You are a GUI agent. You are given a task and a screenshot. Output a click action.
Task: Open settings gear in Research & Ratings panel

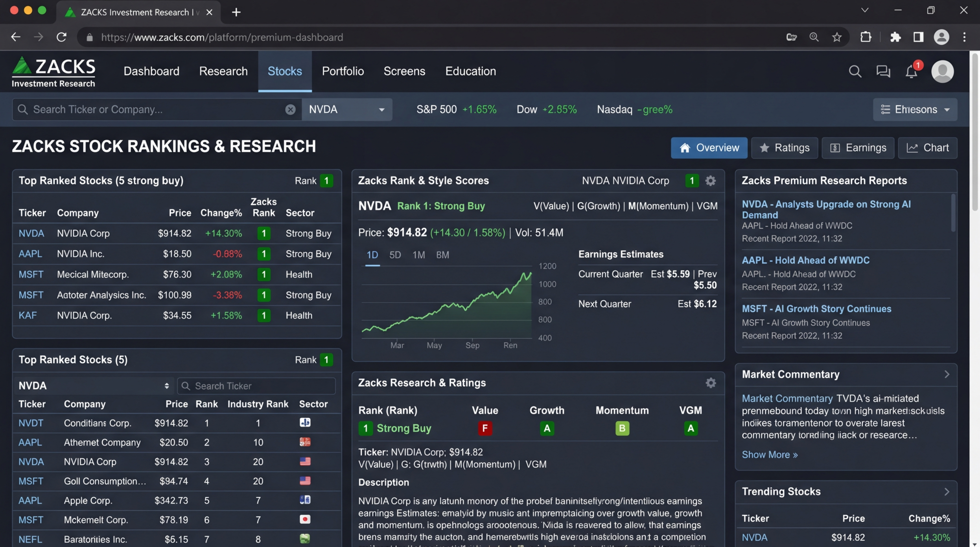tap(711, 383)
